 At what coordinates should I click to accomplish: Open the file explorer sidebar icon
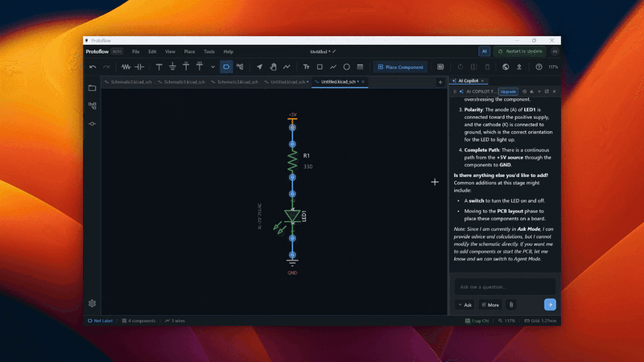[92, 88]
